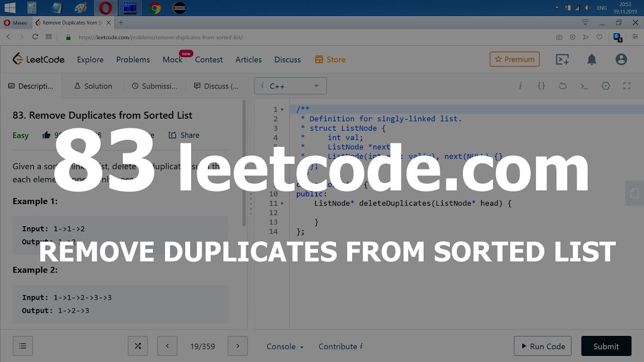Click the 19/359 problem counter
Screen dimensions: 644x362
(202, 346)
